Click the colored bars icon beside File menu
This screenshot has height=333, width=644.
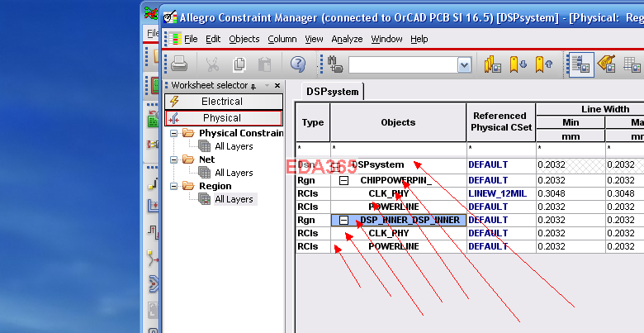click(175, 39)
